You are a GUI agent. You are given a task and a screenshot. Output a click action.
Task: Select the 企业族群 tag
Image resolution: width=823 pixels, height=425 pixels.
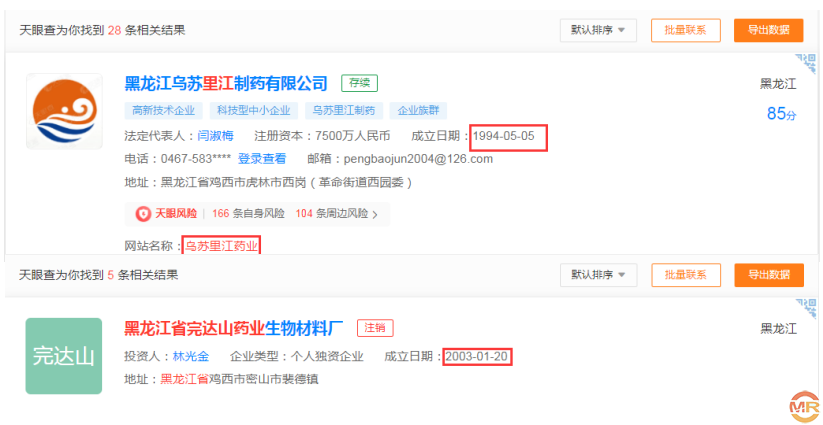[x=418, y=111]
